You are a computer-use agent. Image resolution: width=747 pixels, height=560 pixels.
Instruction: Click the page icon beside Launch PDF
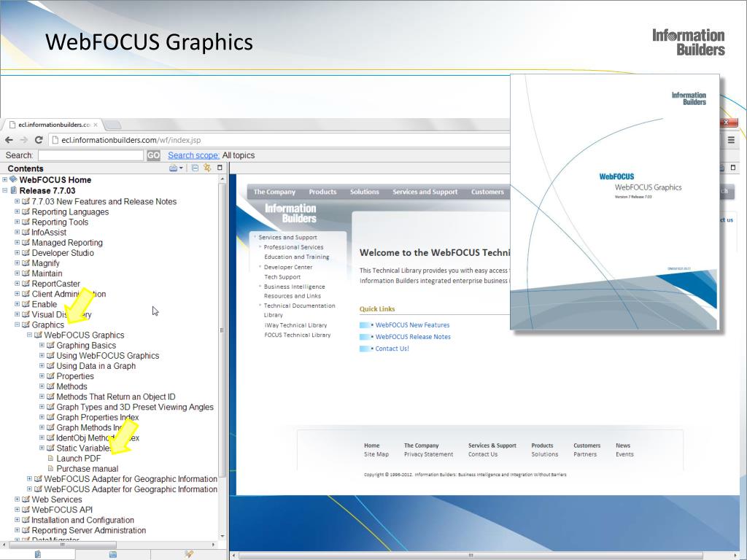click(50, 458)
